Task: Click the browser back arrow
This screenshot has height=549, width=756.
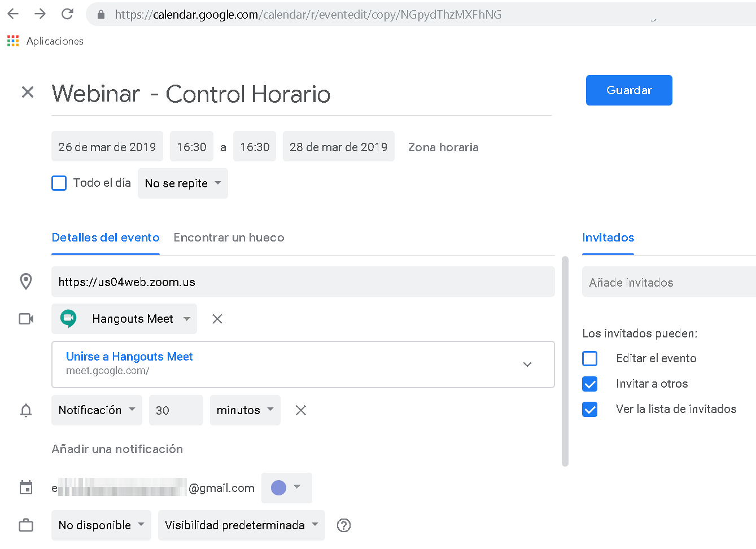Action: [x=13, y=14]
